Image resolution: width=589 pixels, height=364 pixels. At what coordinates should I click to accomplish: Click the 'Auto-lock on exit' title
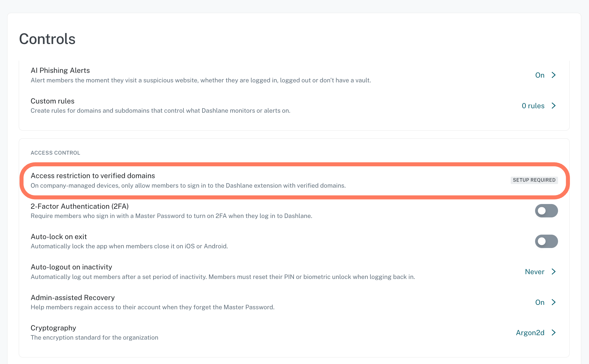59,236
